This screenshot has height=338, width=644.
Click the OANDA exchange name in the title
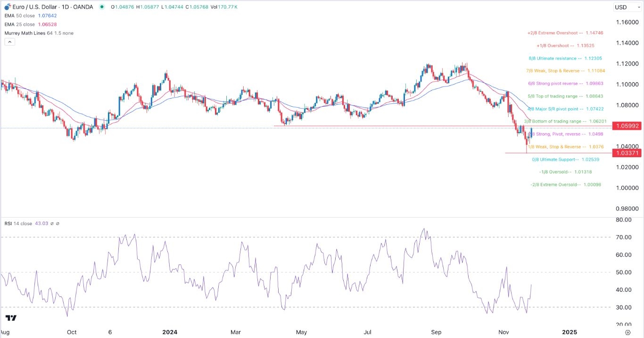click(84, 7)
